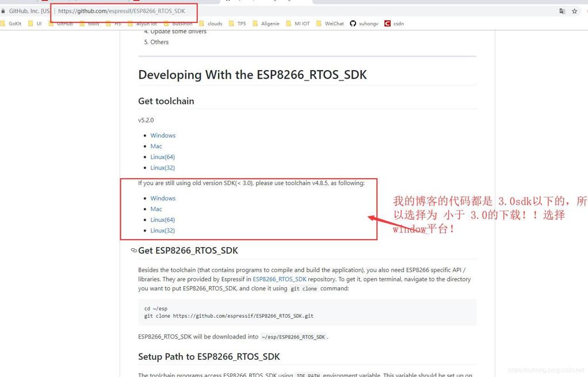The image size is (588, 377).
Task: Click the "v5.2.0" version text
Action: click(x=146, y=120)
